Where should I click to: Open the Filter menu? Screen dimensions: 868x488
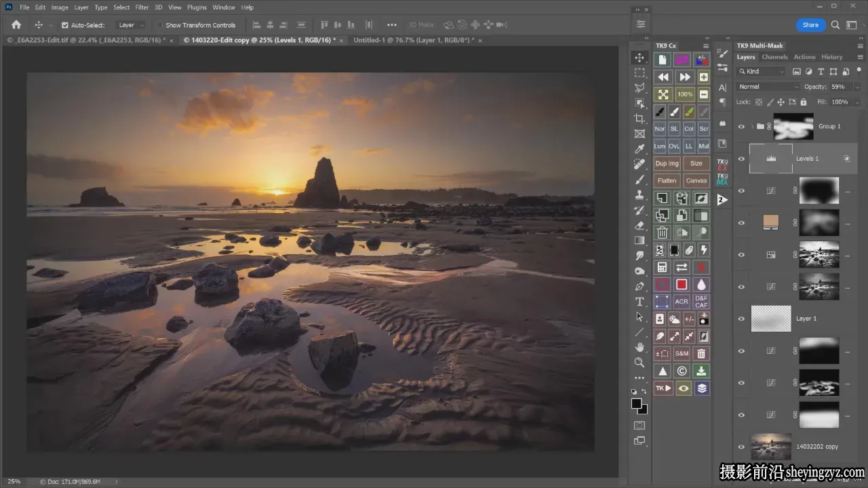pyautogui.click(x=142, y=7)
